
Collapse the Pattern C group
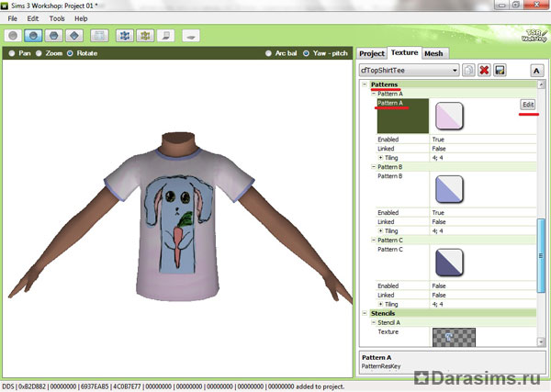click(x=374, y=241)
